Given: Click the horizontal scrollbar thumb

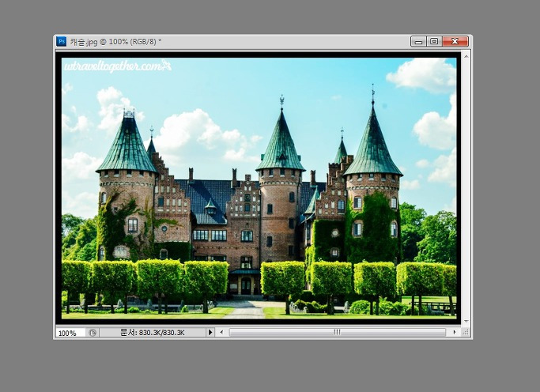Looking at the screenshot, I should point(338,333).
